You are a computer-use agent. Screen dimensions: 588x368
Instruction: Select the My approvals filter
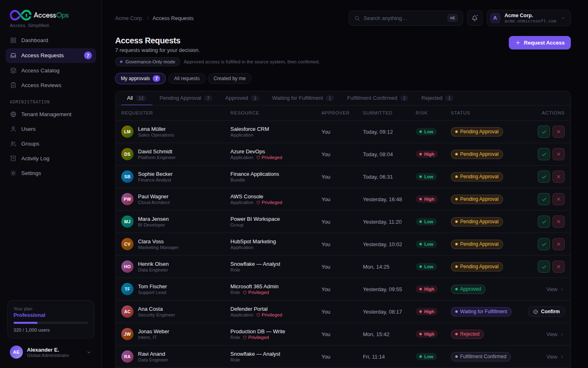coord(140,79)
